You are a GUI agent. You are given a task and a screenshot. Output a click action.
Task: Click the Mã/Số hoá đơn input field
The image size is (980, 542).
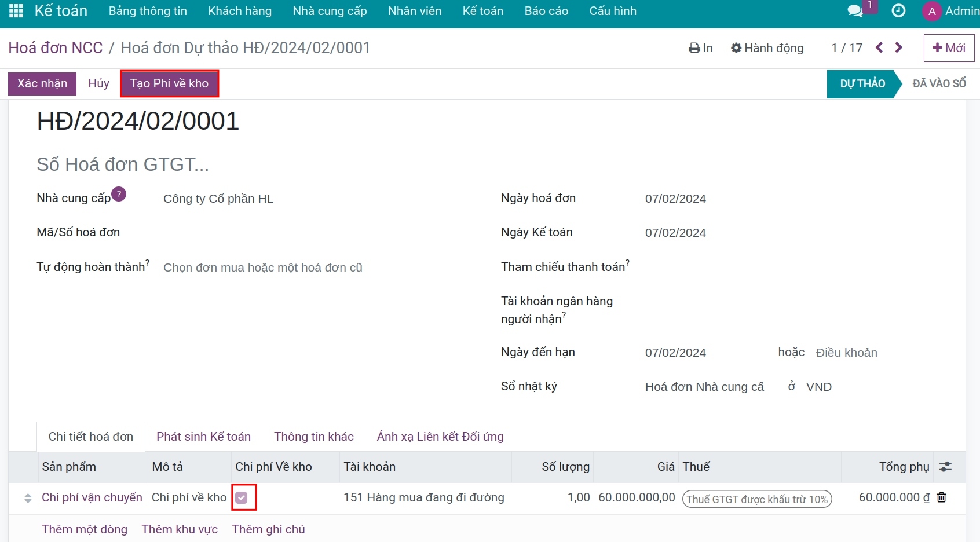click(232, 232)
